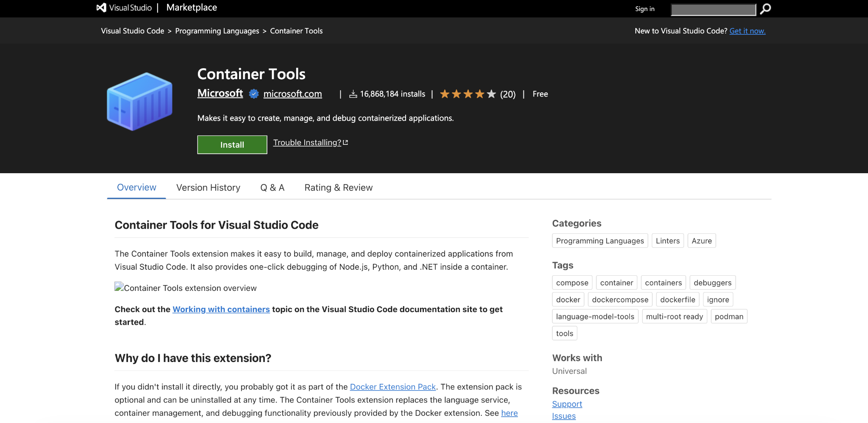Open the Support resource link

[x=567, y=404]
